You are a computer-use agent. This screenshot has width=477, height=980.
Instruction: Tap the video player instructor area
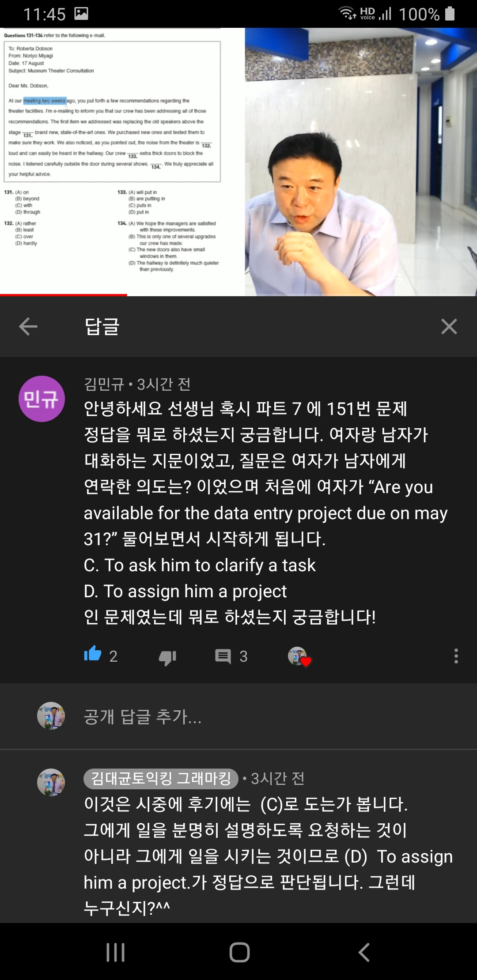[361, 162]
